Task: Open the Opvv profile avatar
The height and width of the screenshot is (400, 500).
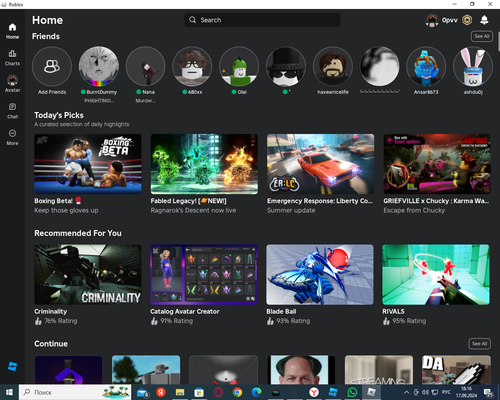Action: tap(432, 20)
